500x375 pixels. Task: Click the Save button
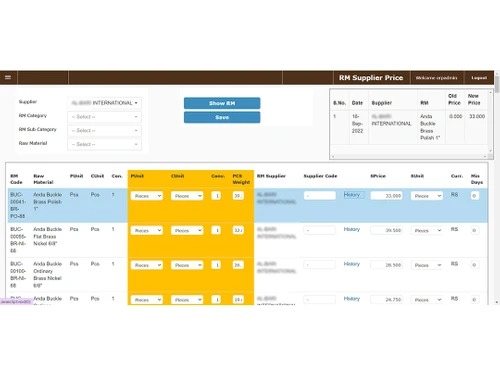[x=222, y=117]
